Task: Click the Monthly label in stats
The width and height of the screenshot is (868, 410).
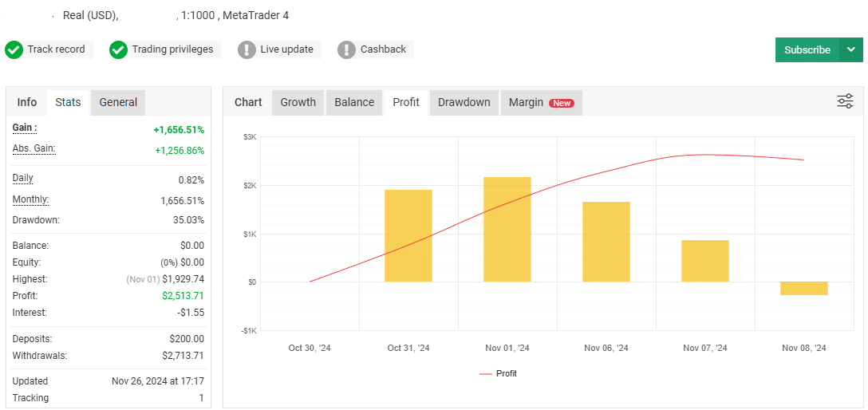Action: point(30,200)
